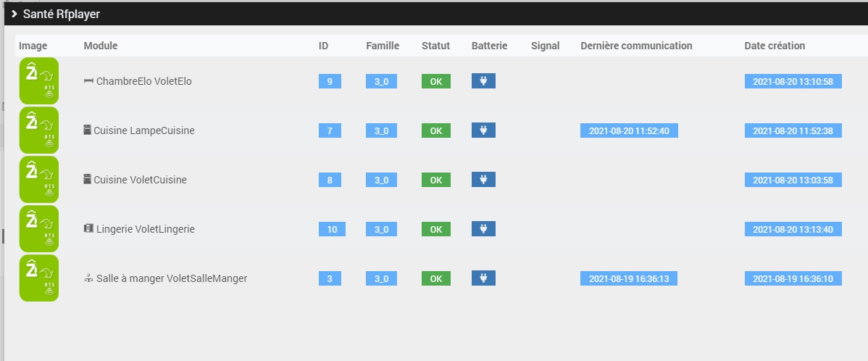Click the dining room icon for Salle à manger
The image size is (868, 361).
point(89,278)
